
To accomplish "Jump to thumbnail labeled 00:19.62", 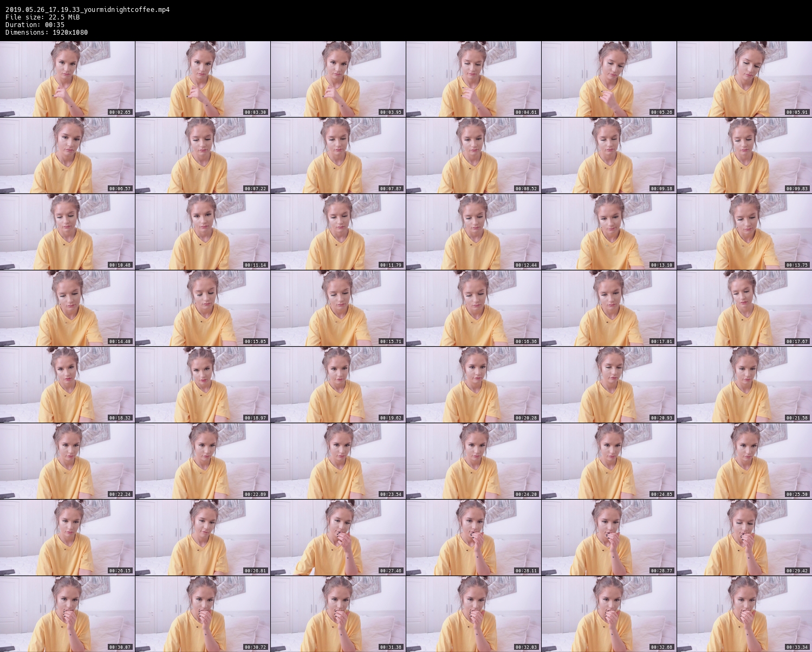I will [x=338, y=385].
